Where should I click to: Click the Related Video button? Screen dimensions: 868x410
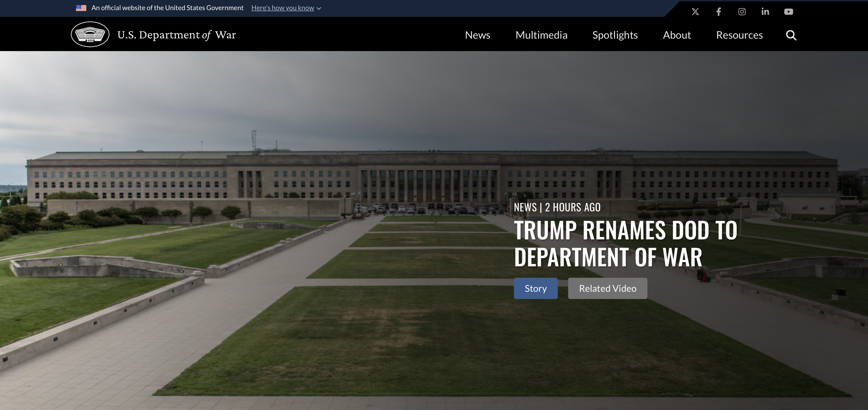(x=607, y=288)
